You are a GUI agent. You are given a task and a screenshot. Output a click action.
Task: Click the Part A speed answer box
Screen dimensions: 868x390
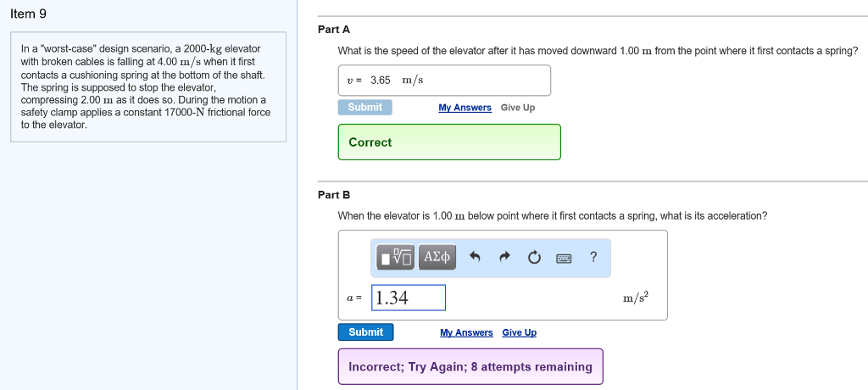[x=444, y=81]
